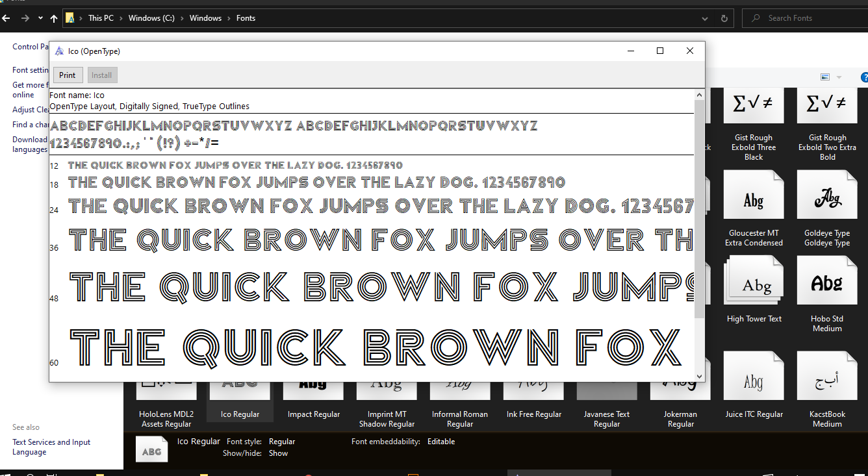
Task: Click the Ico (OpenType) title bar icon
Action: pos(59,51)
